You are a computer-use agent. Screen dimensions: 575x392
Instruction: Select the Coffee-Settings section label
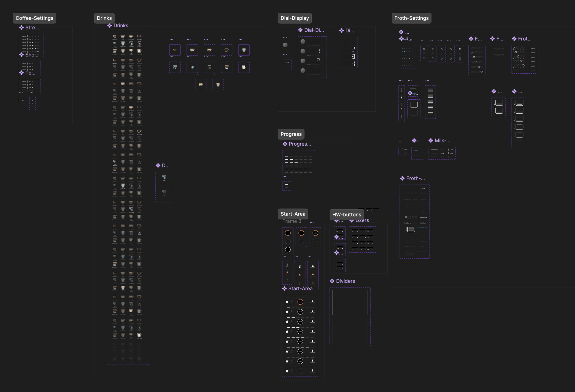pos(34,18)
